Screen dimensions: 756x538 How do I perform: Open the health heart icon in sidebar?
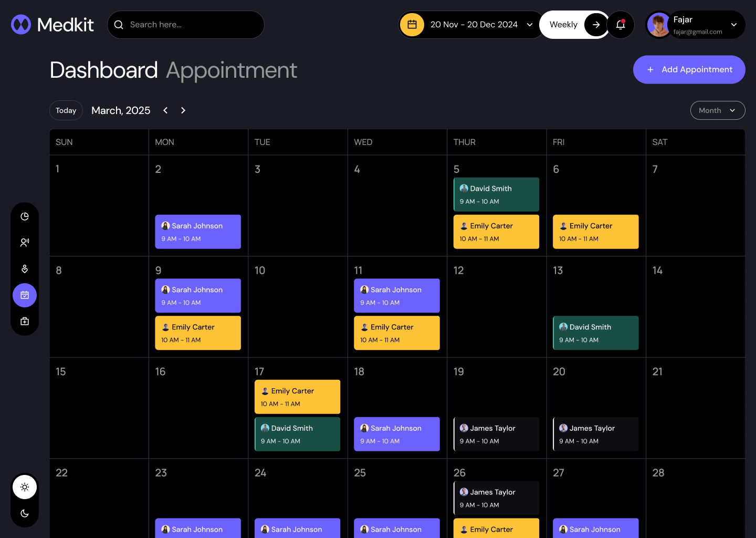25,268
